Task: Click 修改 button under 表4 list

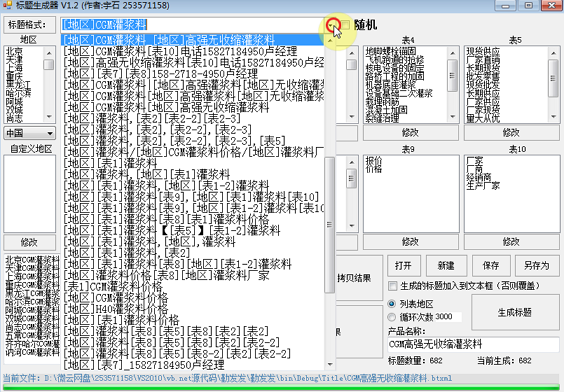Action: tap(411, 133)
